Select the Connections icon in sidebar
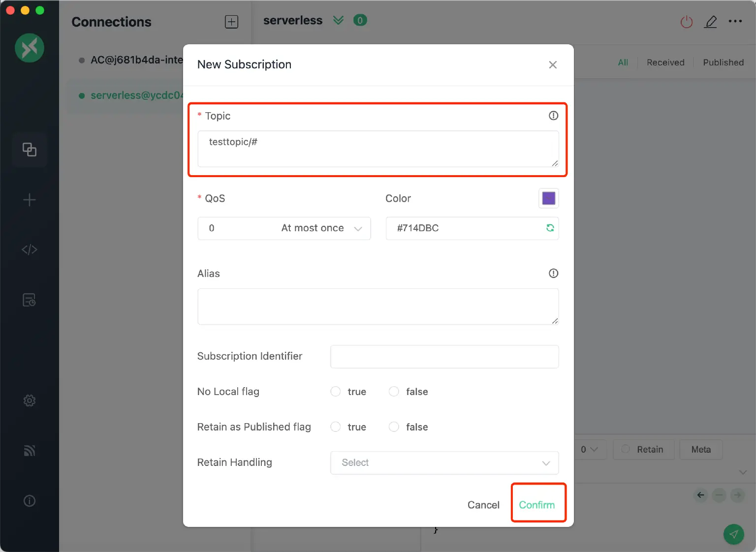The height and width of the screenshot is (552, 756). (30, 150)
